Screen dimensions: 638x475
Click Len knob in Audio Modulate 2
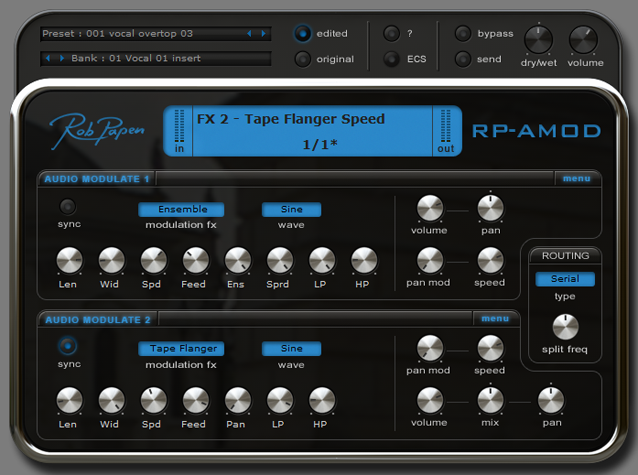[x=70, y=400]
